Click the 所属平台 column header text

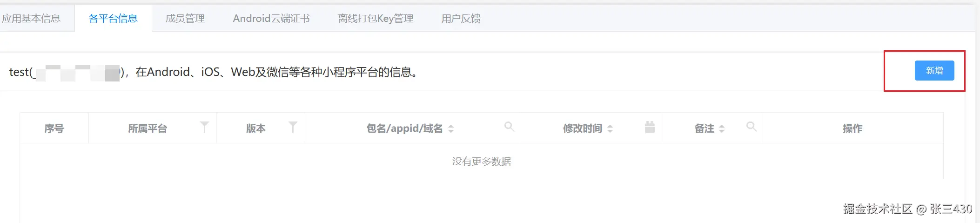point(148,128)
